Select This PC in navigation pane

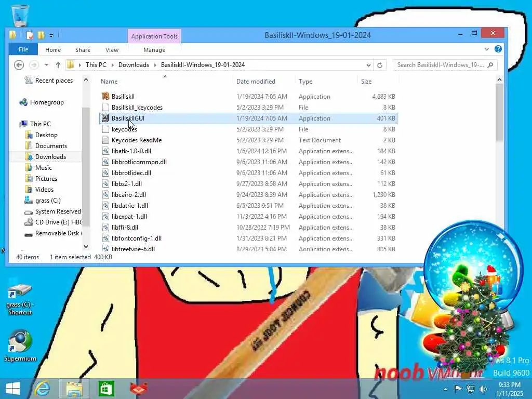coord(35,124)
